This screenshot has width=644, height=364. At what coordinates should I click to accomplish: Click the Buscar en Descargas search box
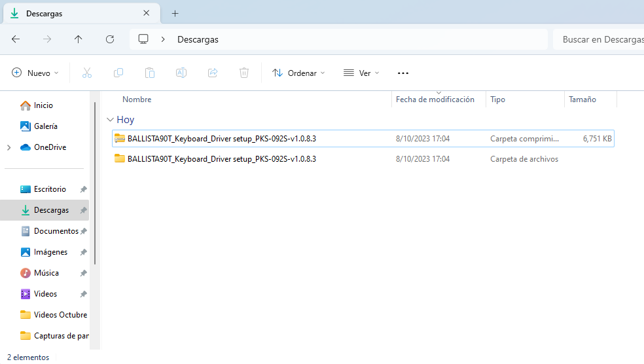(599, 39)
